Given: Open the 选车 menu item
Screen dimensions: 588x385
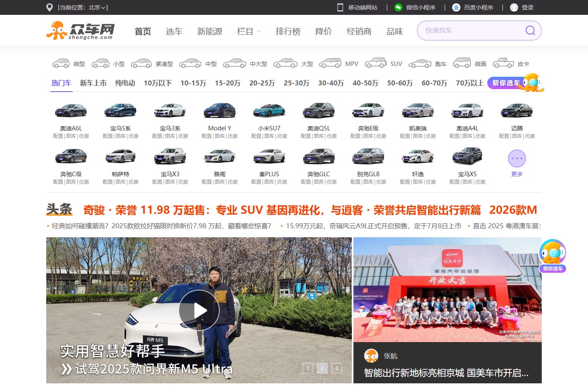Looking at the screenshot, I should click(x=174, y=31).
